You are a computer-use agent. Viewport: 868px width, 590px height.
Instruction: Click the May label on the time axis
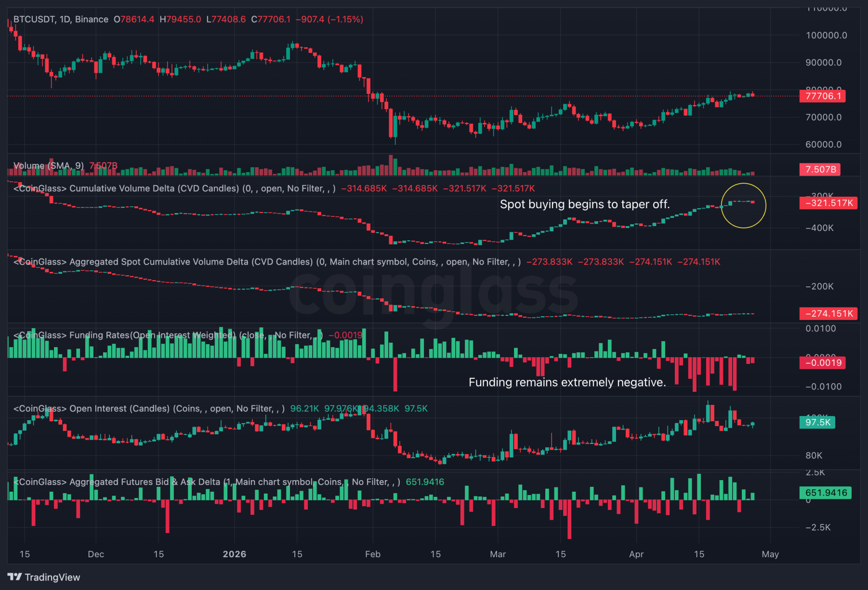click(x=770, y=554)
